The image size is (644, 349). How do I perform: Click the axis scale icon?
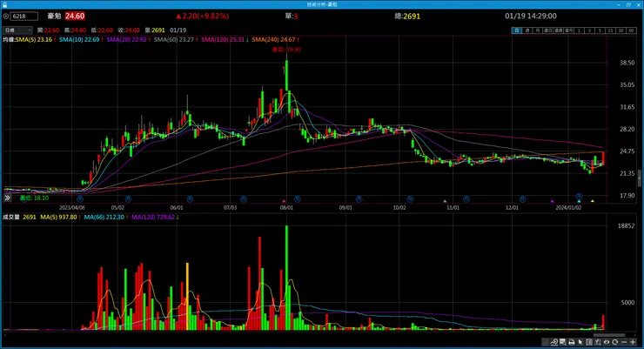click(x=598, y=342)
